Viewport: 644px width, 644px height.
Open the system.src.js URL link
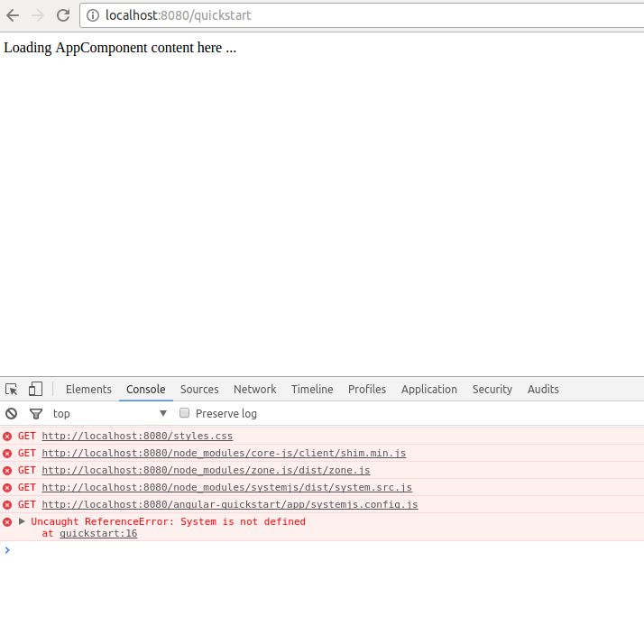226,488
